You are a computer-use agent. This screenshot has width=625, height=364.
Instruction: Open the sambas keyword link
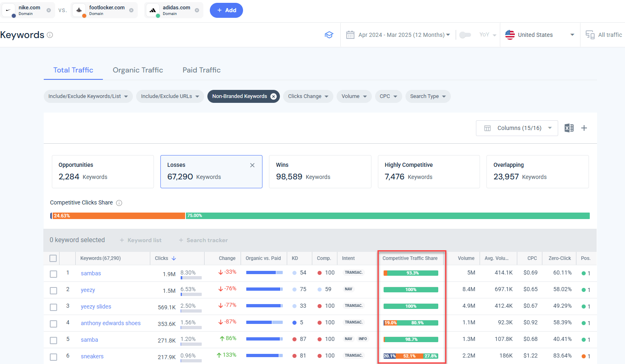click(91, 273)
